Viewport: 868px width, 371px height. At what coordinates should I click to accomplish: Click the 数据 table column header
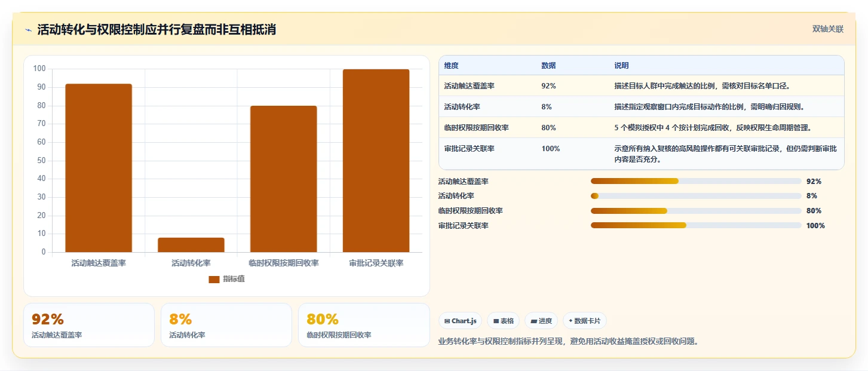click(x=548, y=66)
